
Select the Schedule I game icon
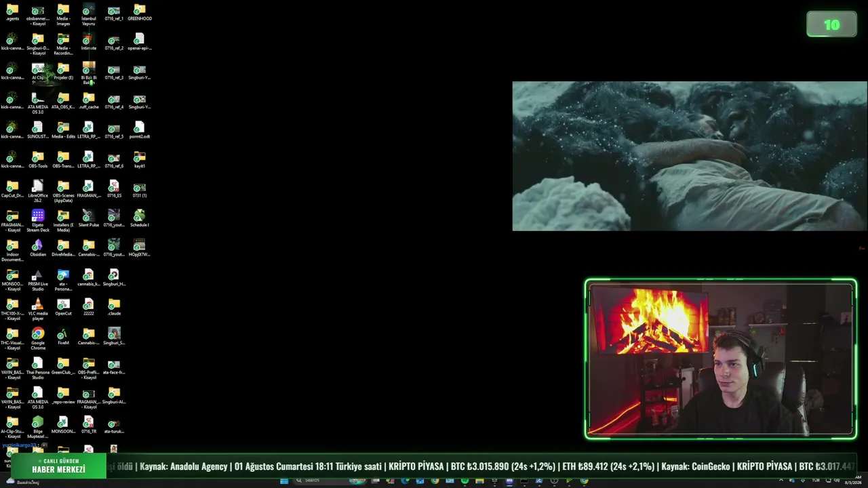140,219
